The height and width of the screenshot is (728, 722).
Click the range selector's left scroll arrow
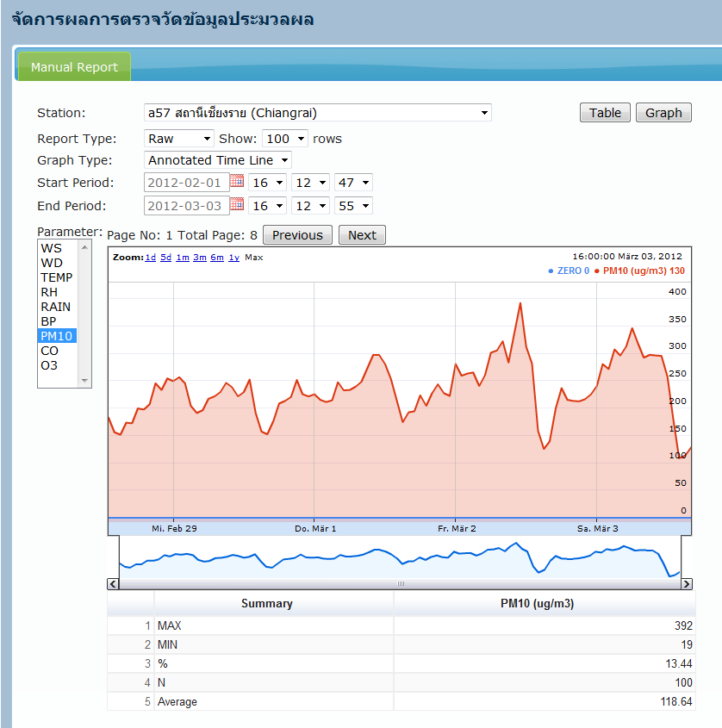[x=113, y=584]
